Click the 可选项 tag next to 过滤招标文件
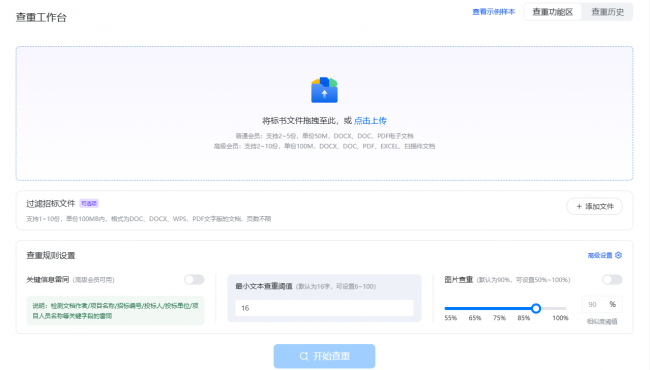Image resolution: width=650 pixels, height=370 pixels. tap(89, 203)
